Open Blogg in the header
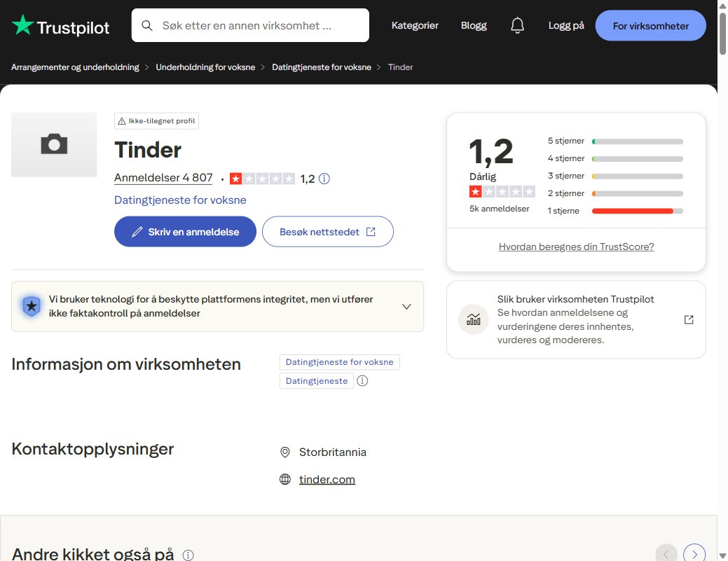 pyautogui.click(x=474, y=25)
